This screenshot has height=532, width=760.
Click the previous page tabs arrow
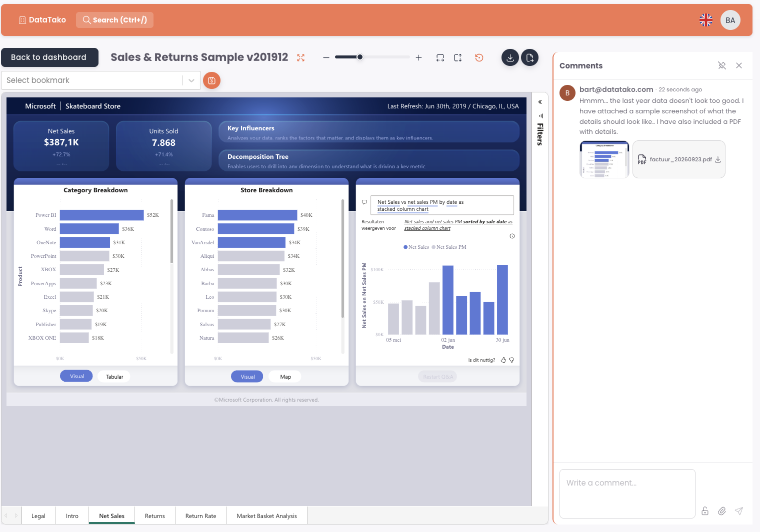tap(6, 516)
